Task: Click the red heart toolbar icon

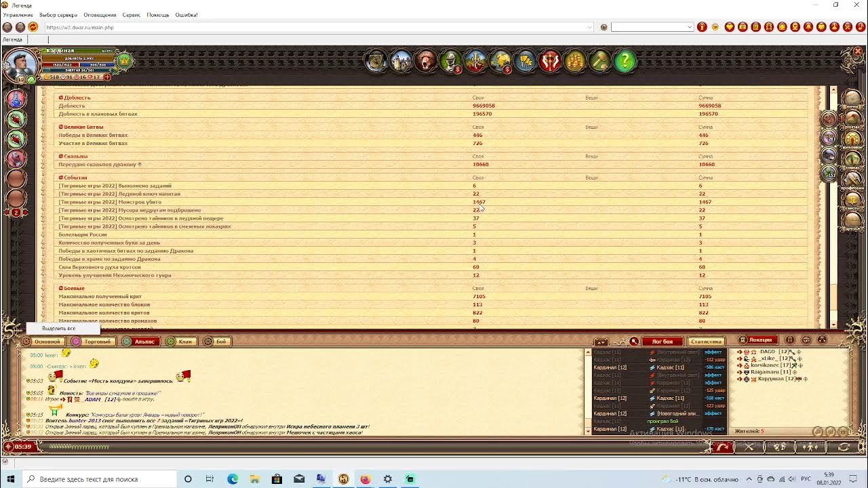Action: [x=730, y=27]
